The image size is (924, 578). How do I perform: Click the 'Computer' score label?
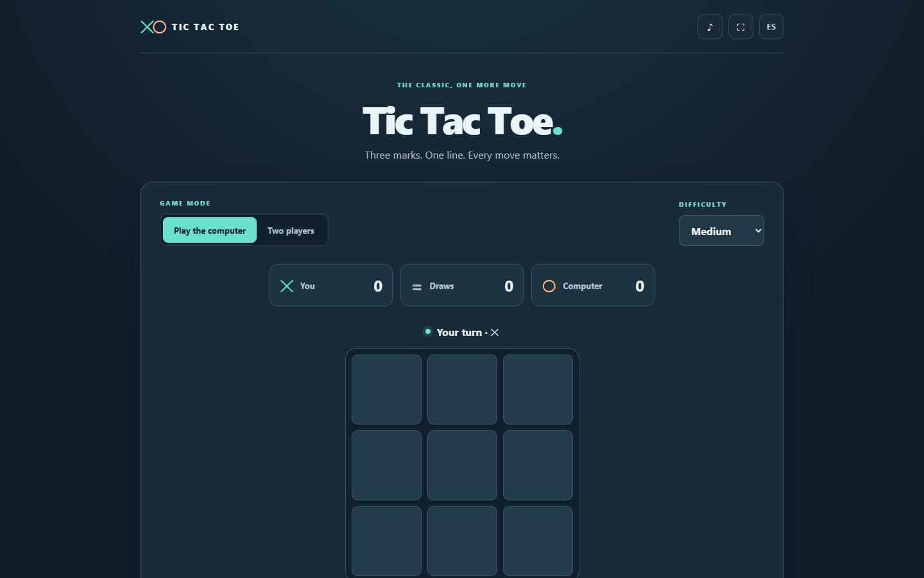[x=583, y=286]
